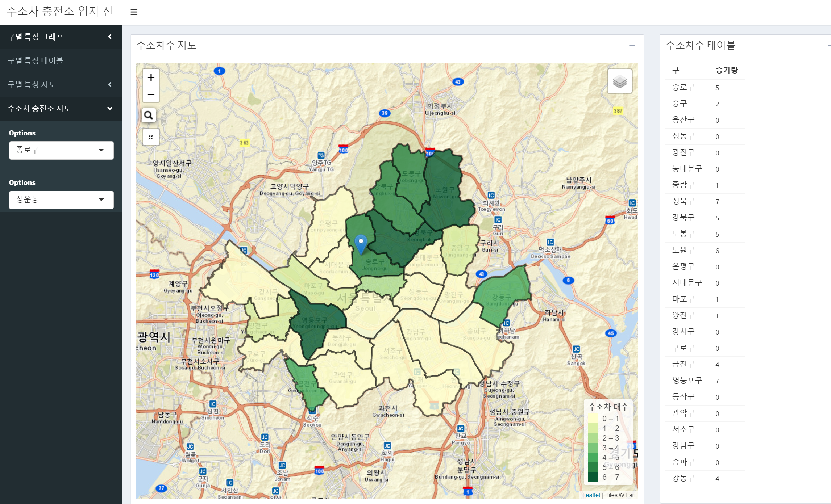Open the 종로구 district dropdown

[61, 150]
